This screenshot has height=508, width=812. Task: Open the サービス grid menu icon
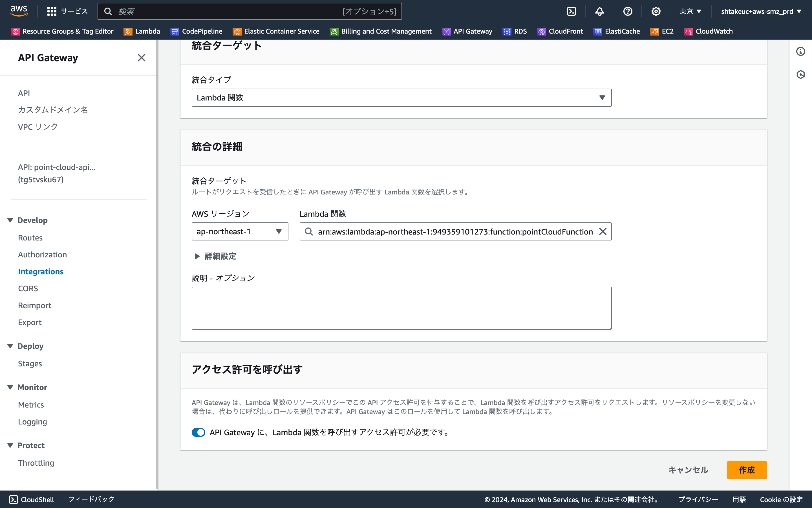52,11
